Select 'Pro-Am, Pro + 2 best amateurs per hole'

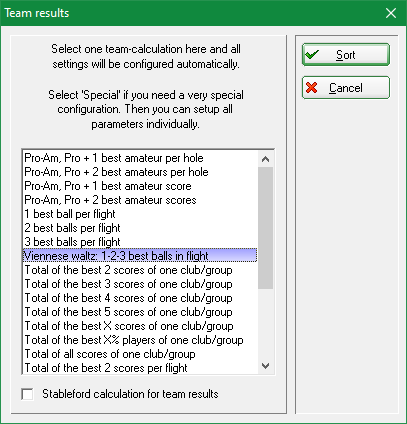coord(140,172)
